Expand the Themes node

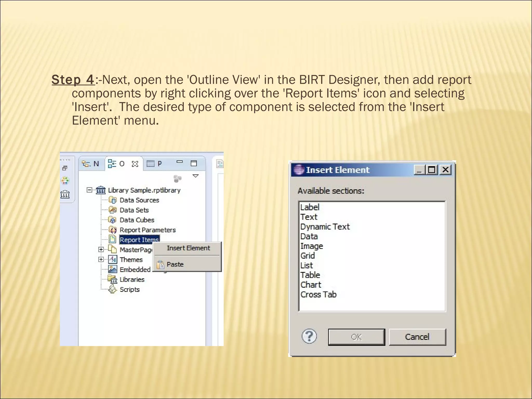point(101,260)
